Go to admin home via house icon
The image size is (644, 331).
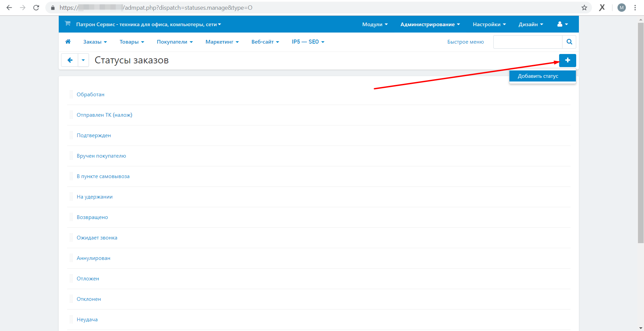(x=68, y=42)
